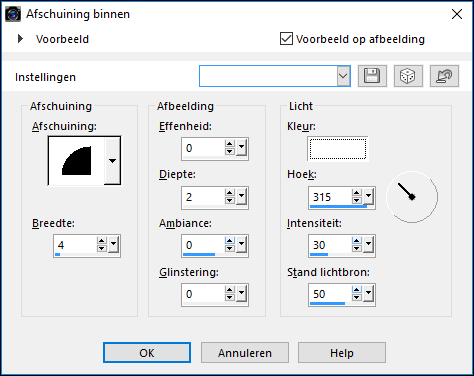Viewport: 474px width, 376px height.
Task: Open Help for this dialog
Action: (342, 353)
